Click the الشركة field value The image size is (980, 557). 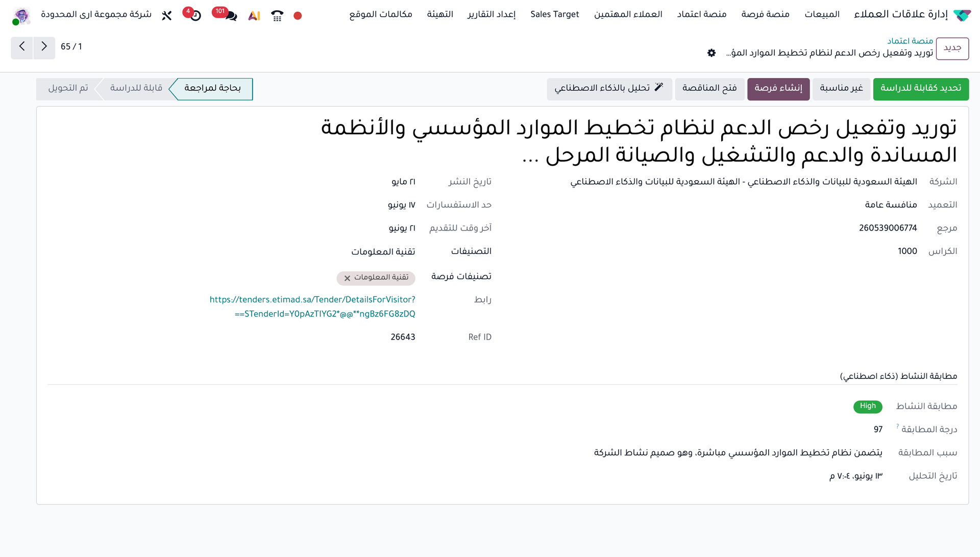tap(744, 182)
